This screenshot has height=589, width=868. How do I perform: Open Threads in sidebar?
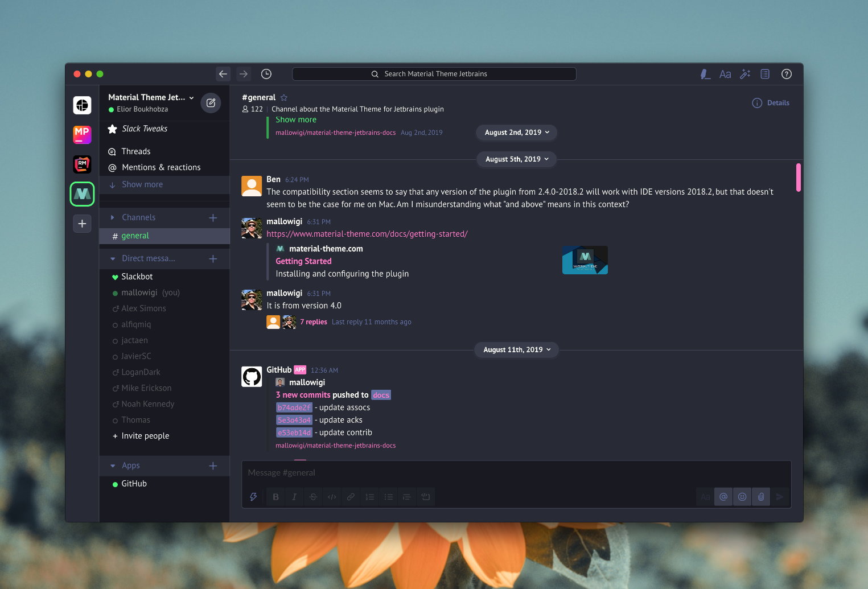(164, 151)
